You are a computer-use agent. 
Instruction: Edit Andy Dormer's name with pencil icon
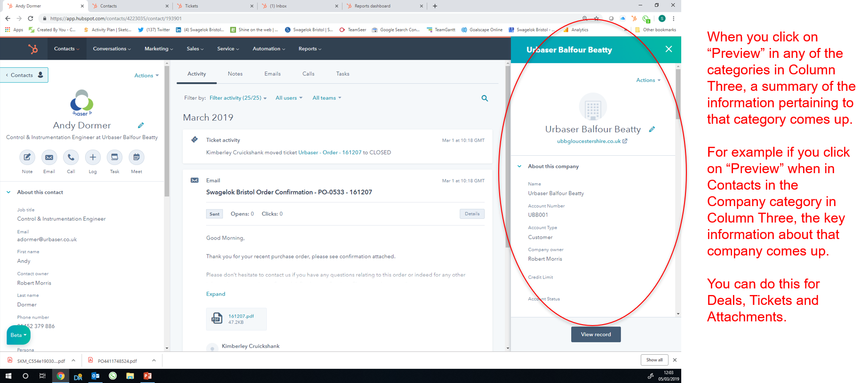(x=141, y=125)
